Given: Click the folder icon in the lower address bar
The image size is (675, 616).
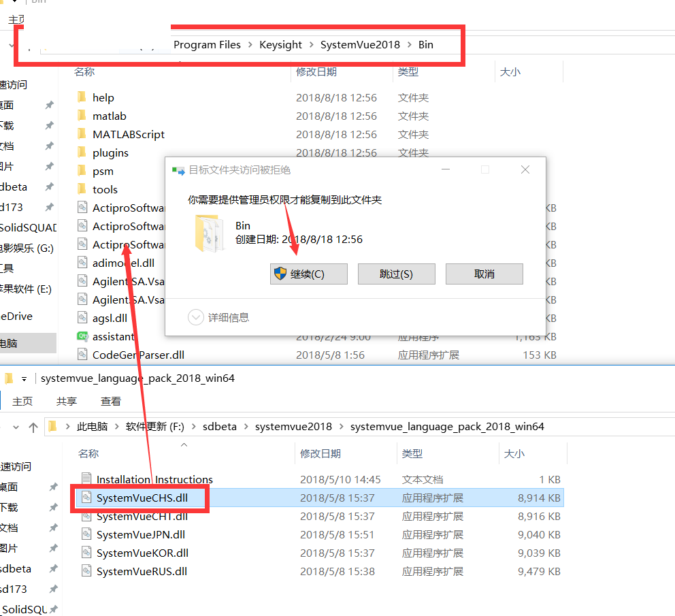Looking at the screenshot, I should click(52, 427).
